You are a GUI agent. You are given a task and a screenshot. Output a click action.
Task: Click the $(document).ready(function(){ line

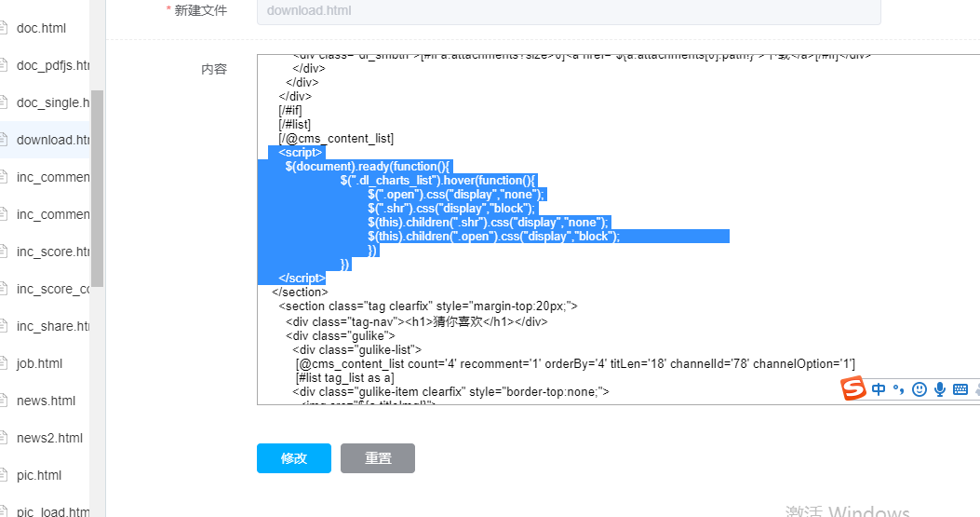click(x=368, y=167)
